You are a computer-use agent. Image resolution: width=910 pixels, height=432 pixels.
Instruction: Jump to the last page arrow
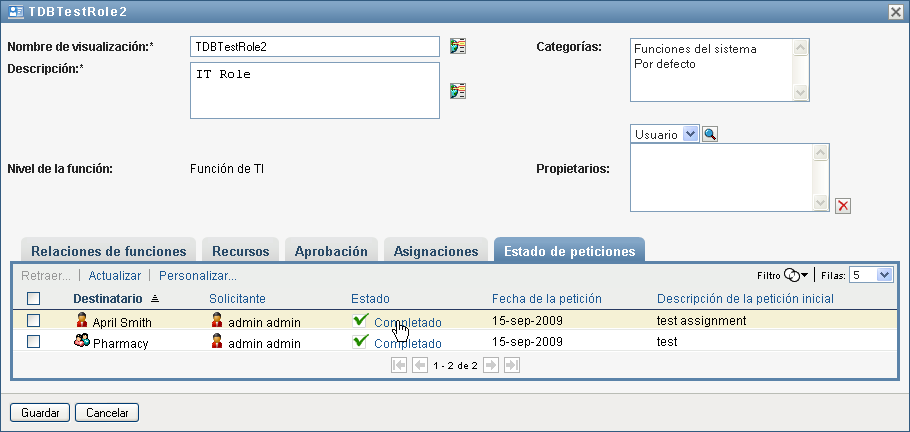pyautogui.click(x=511, y=366)
